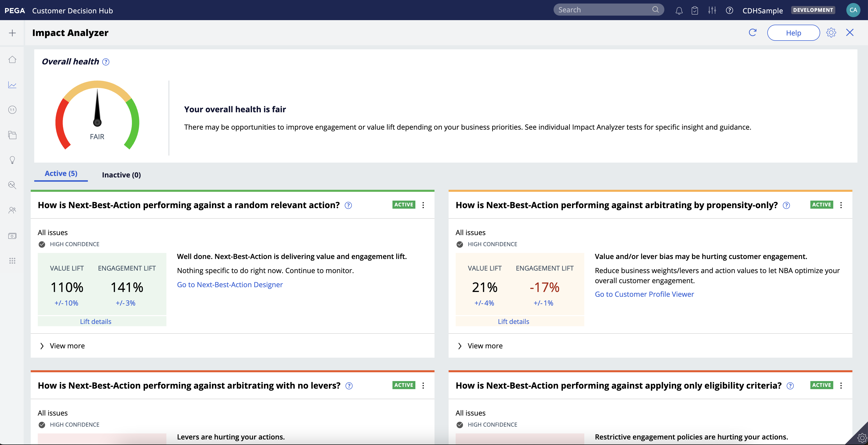Click the Lift details link on value card
The height and width of the screenshot is (445, 868).
click(x=95, y=322)
